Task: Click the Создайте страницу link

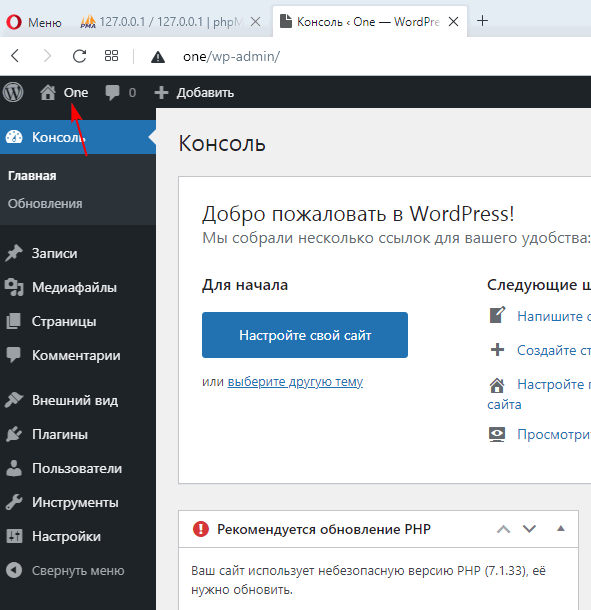Action: (x=554, y=350)
